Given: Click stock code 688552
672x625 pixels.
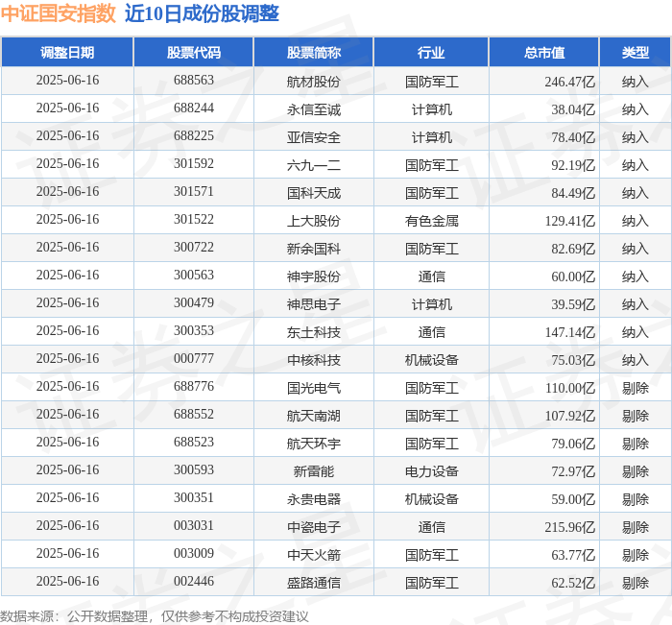Looking at the screenshot, I should click(194, 415).
